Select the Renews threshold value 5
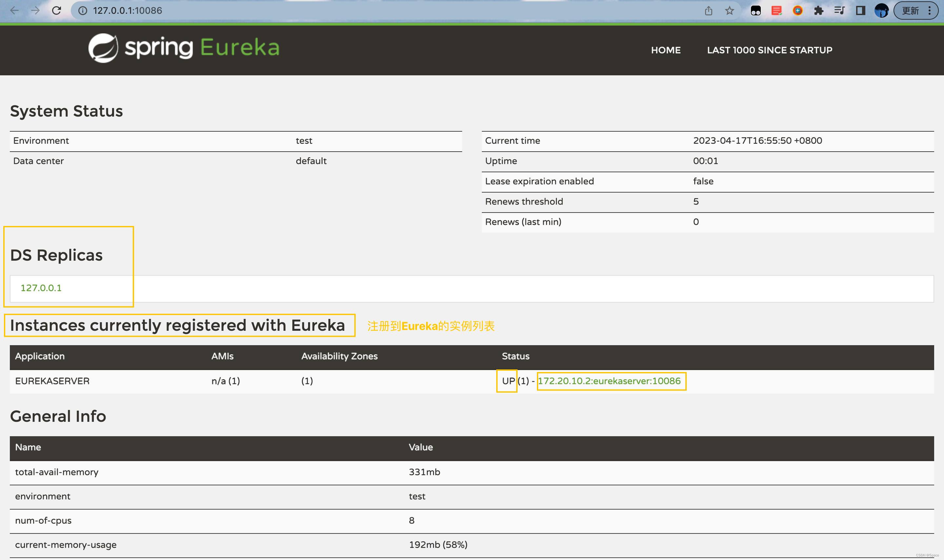Image resolution: width=944 pixels, height=560 pixels. pos(696,201)
